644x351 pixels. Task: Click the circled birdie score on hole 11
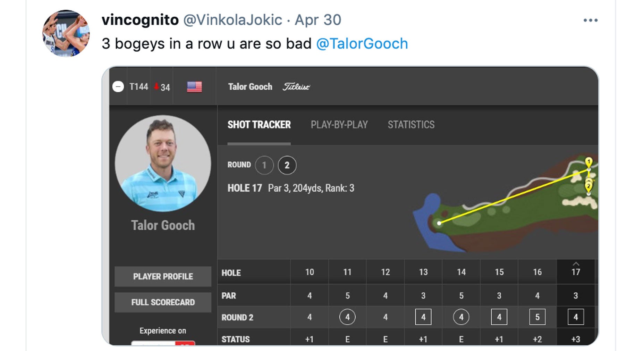pos(347,317)
